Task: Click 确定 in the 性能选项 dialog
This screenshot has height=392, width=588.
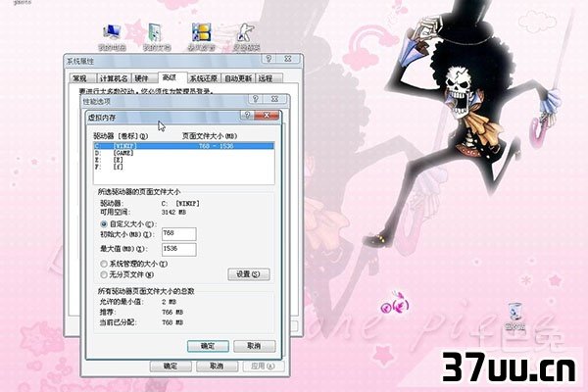Action: (x=171, y=367)
